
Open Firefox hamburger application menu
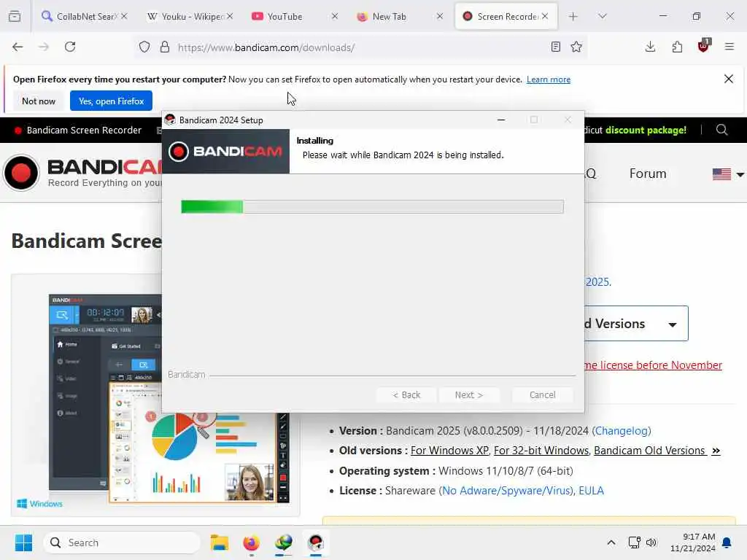point(729,47)
